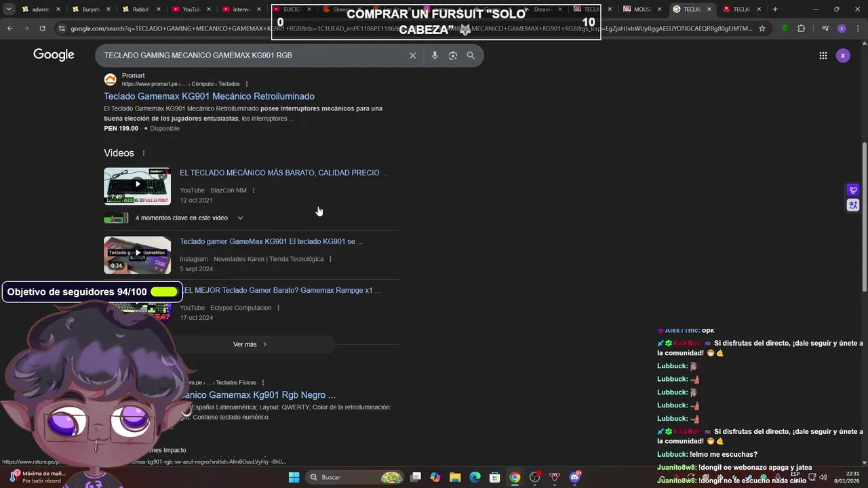This screenshot has width=868, height=488.
Task: Click the translate side extension icon
Action: coord(853,205)
